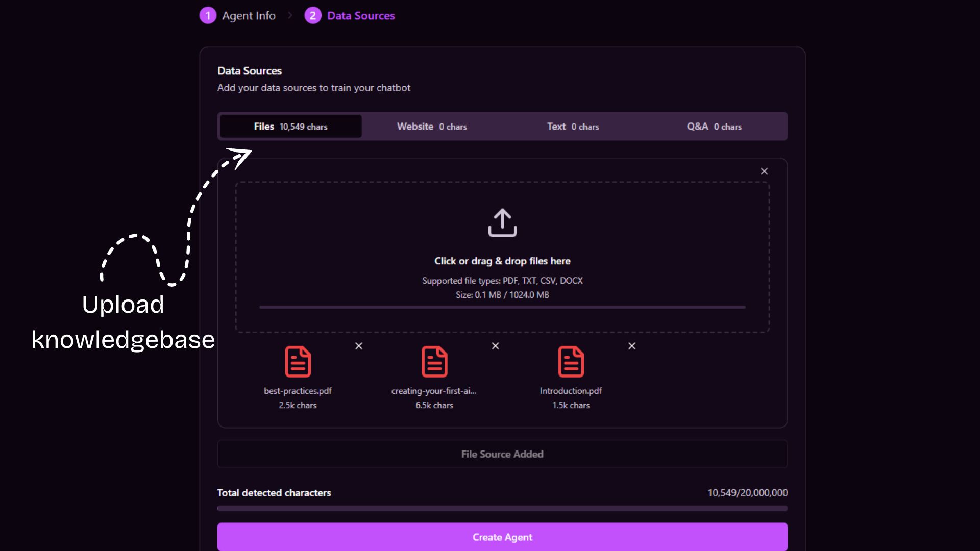This screenshot has width=980, height=551.
Task: Click the Data Sources breadcrumb step
Action: (361, 16)
